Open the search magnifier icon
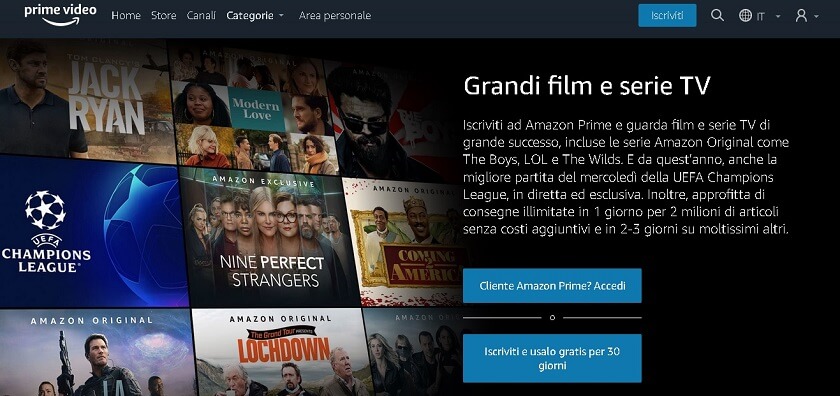 pyautogui.click(x=717, y=16)
